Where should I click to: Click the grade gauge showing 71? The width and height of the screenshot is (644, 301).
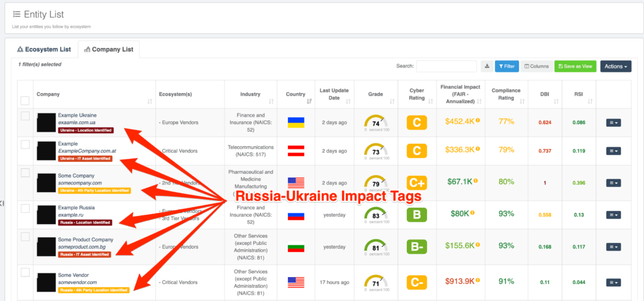[376, 283]
